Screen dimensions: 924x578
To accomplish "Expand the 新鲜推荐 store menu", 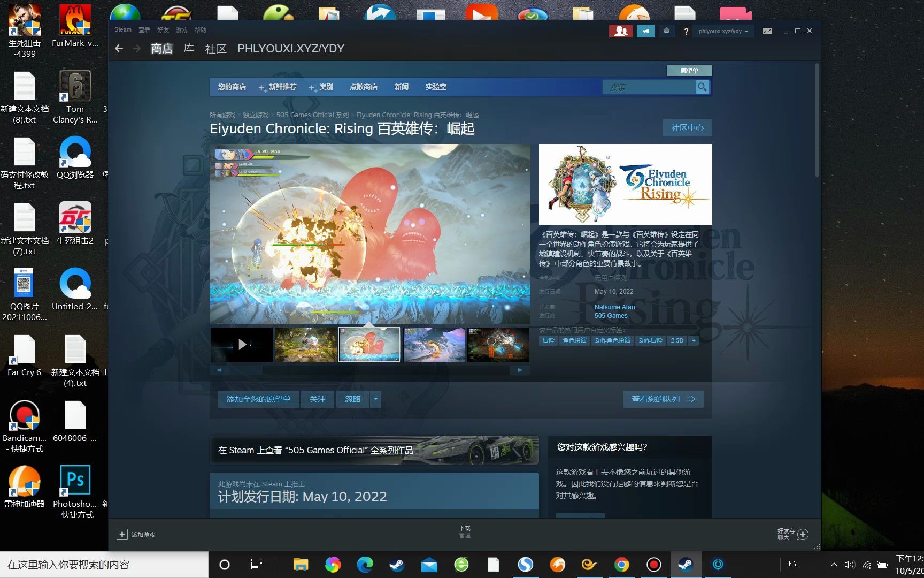I will [x=278, y=87].
